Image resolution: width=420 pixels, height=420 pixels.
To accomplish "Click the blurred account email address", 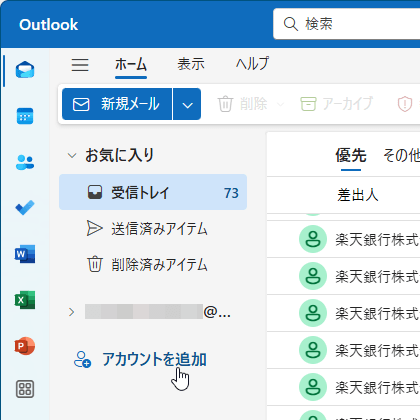I will point(158,312).
